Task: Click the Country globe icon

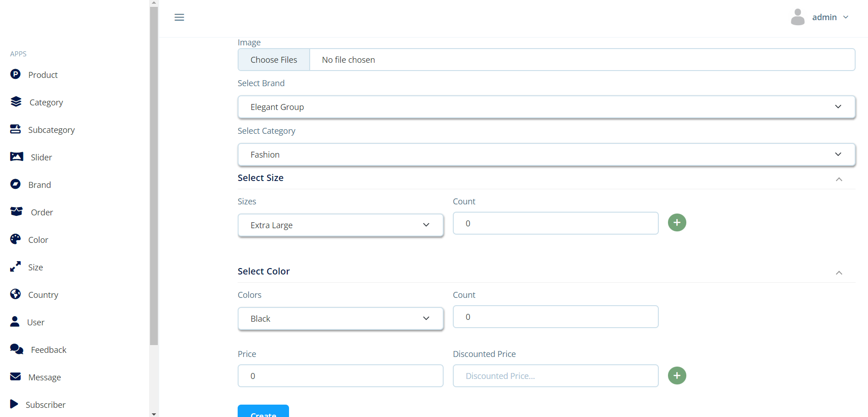Action: (x=16, y=294)
